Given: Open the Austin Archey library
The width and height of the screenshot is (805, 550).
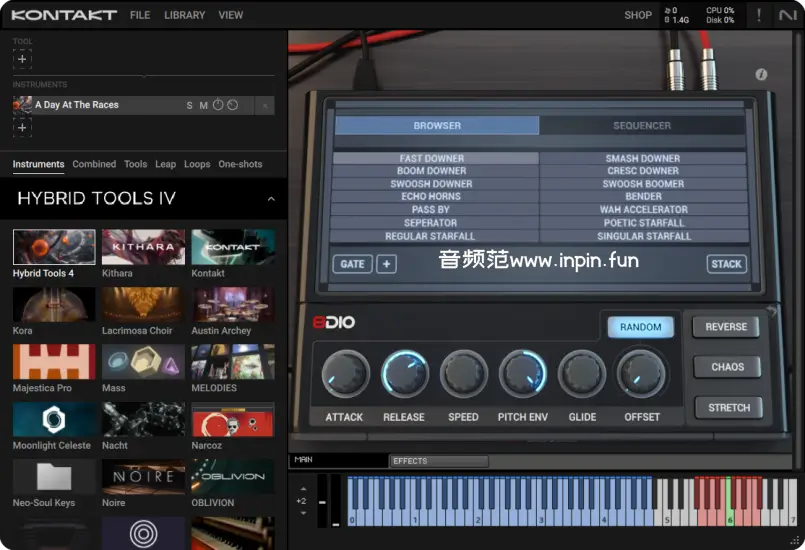Looking at the screenshot, I should coord(233,305).
